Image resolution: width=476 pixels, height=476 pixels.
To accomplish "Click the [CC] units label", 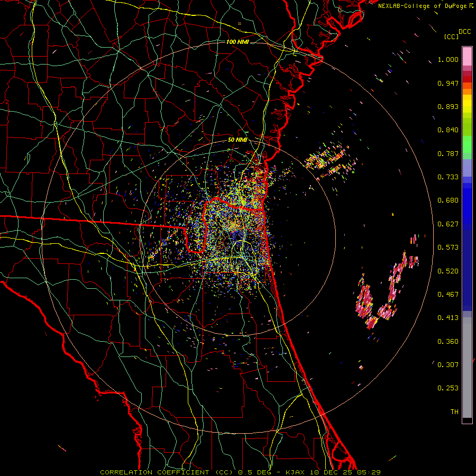I will [x=452, y=36].
